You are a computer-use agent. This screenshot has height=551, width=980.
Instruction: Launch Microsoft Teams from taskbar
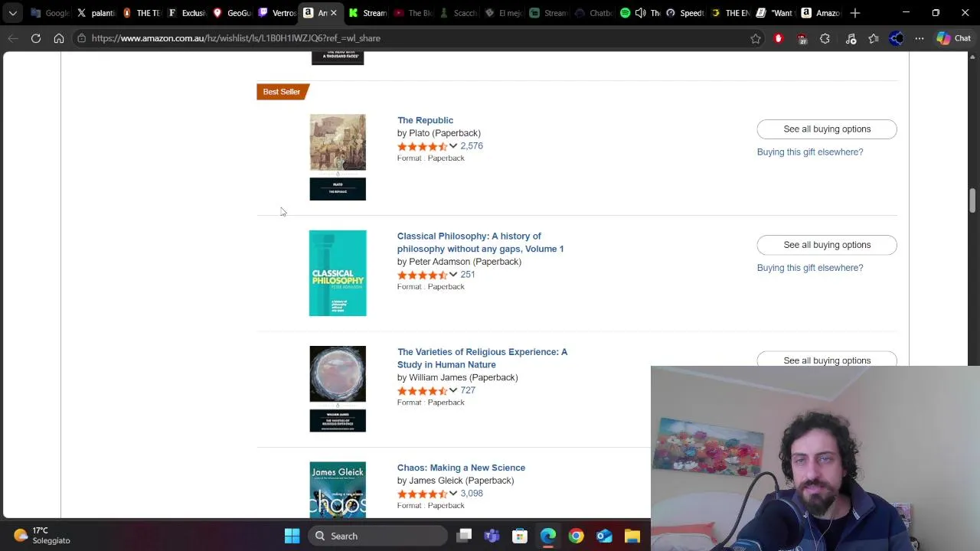[492, 536]
